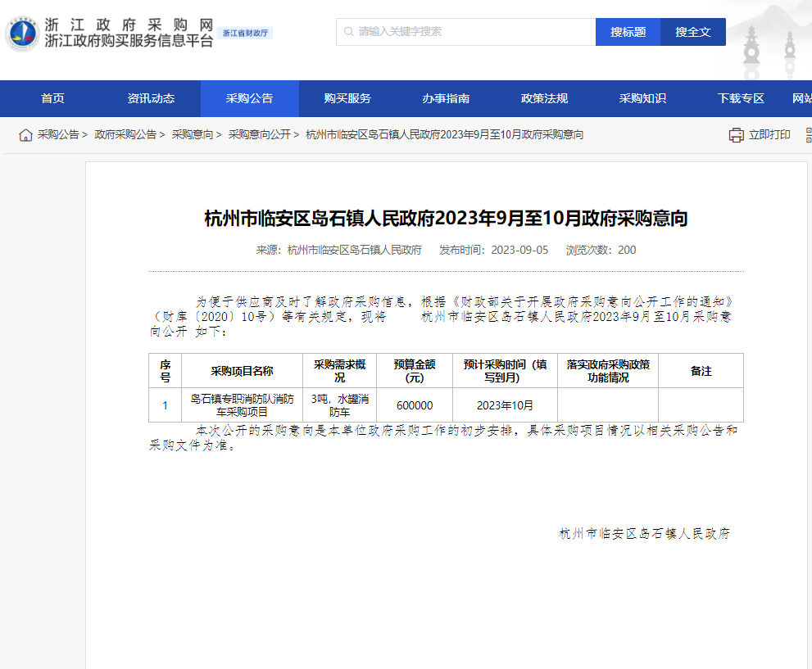Go to 采购意向公开 breadcrumb link

click(260, 134)
